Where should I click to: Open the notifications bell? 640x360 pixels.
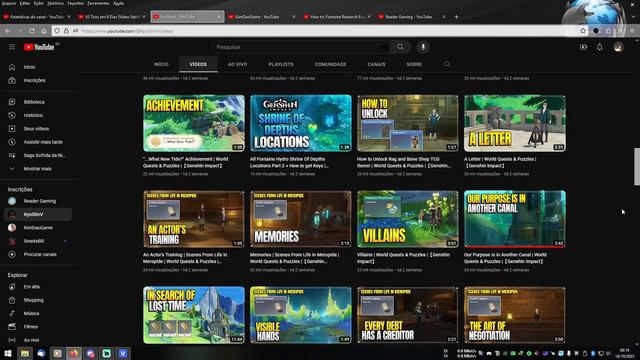click(600, 47)
